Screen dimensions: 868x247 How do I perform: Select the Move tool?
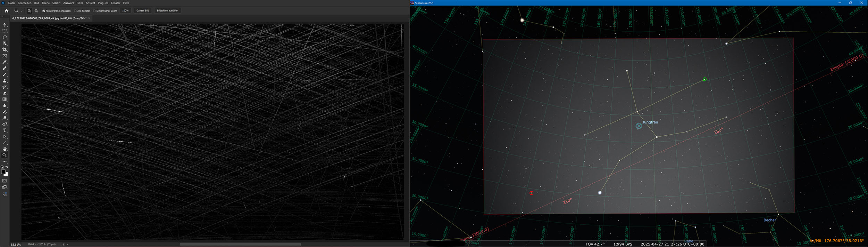5,25
